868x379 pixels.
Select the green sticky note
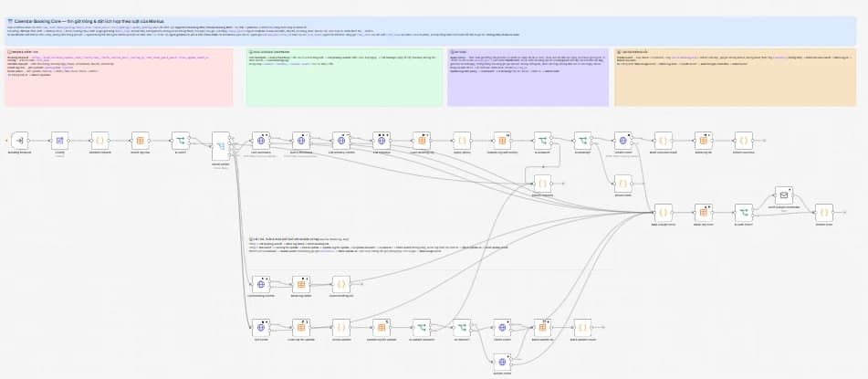pyautogui.click(x=344, y=77)
